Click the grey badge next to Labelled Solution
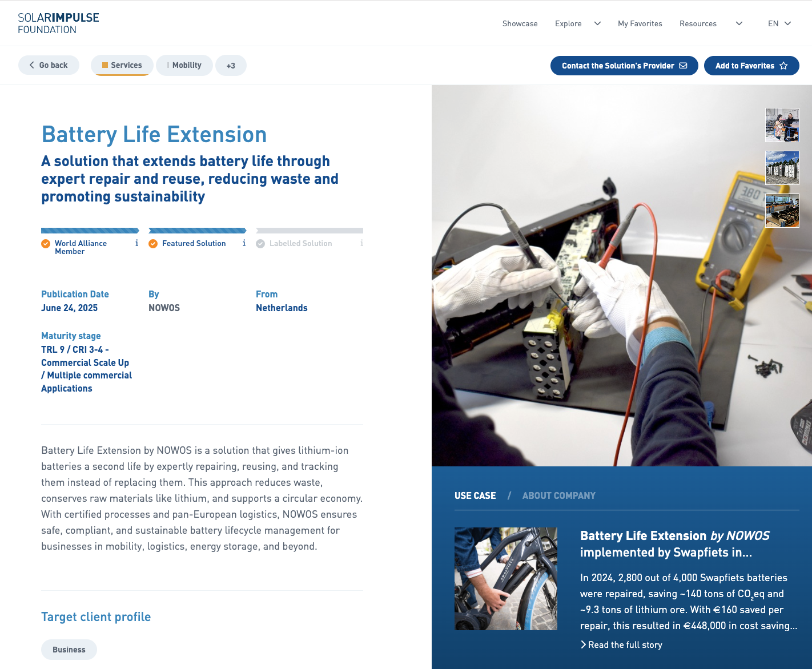 [260, 243]
